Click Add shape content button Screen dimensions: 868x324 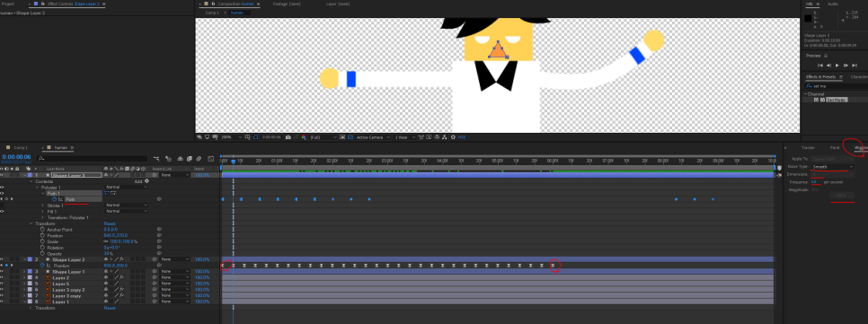pyautogui.click(x=146, y=180)
